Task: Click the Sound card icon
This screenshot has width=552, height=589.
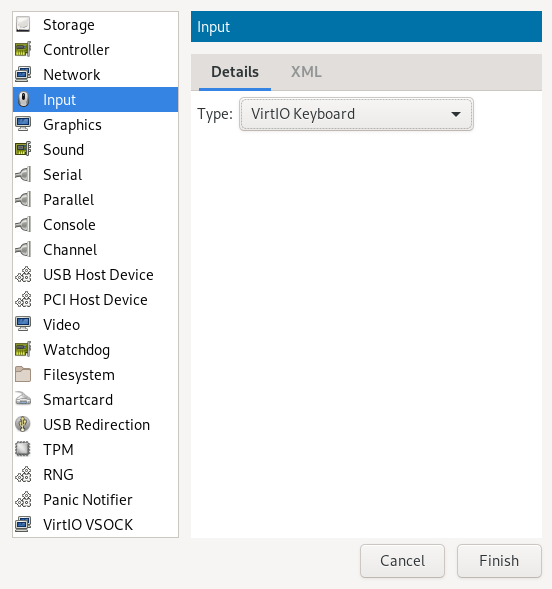Action: click(23, 150)
